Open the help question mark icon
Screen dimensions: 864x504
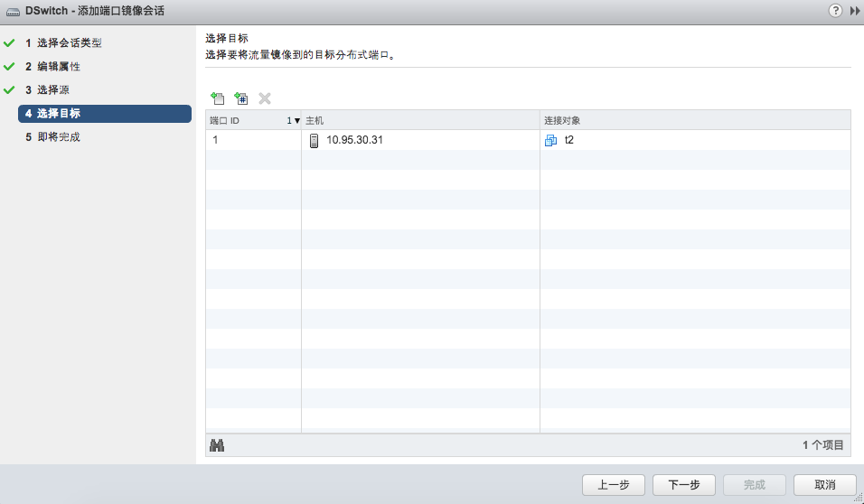coord(835,11)
